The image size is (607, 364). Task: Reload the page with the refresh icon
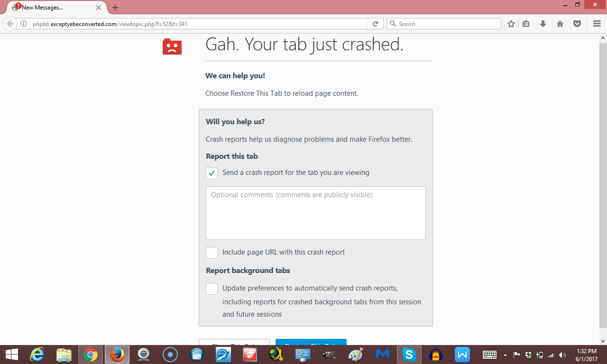375,24
